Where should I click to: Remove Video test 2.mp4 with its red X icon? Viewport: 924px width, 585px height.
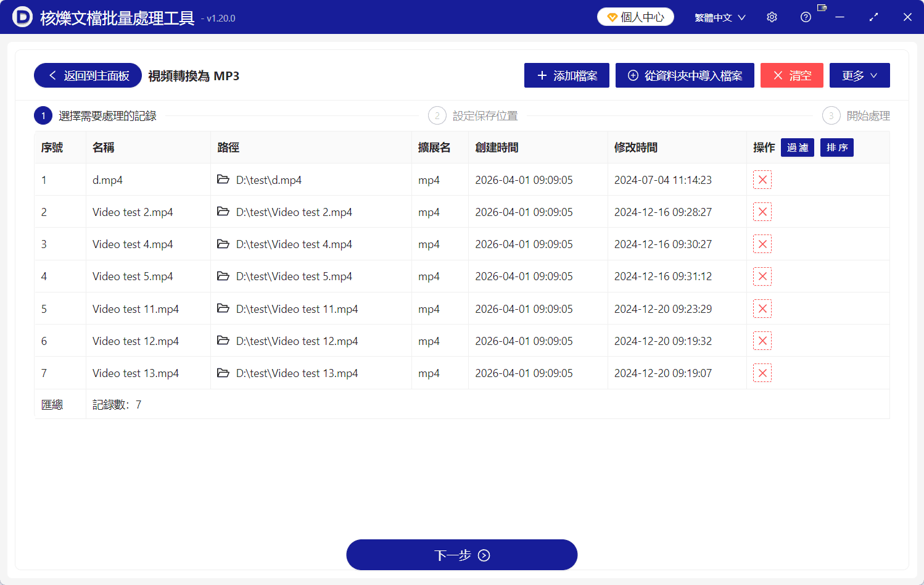(762, 212)
